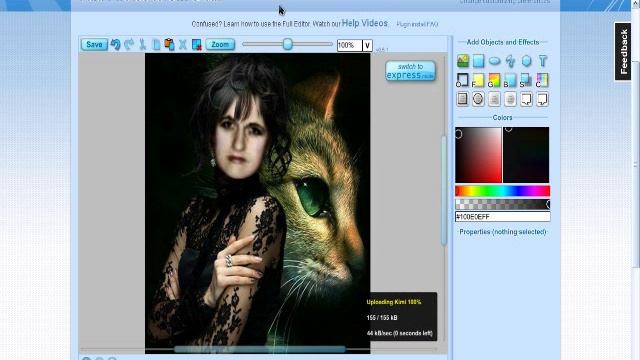The width and height of the screenshot is (640, 360).
Task: Click the blue image icon with red mark
Action: coord(197,44)
